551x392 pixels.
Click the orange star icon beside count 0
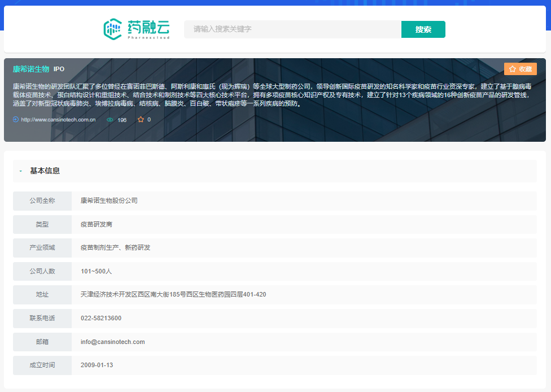[x=141, y=120]
